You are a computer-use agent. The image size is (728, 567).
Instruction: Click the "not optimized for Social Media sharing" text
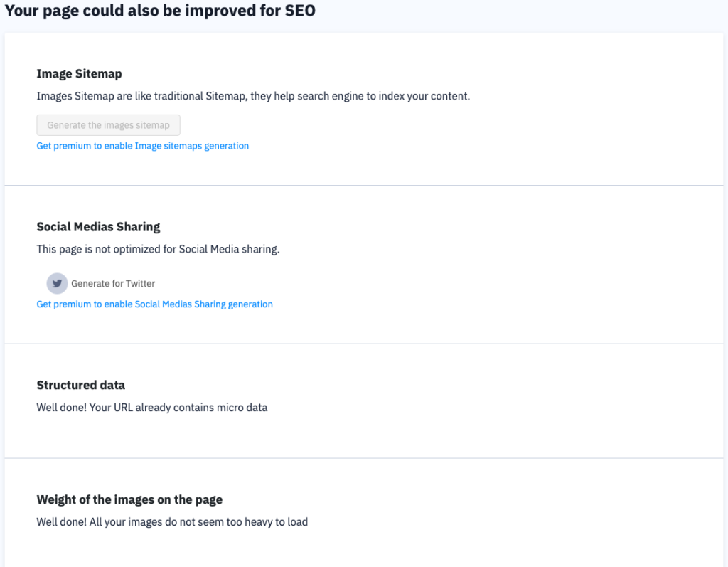158,249
